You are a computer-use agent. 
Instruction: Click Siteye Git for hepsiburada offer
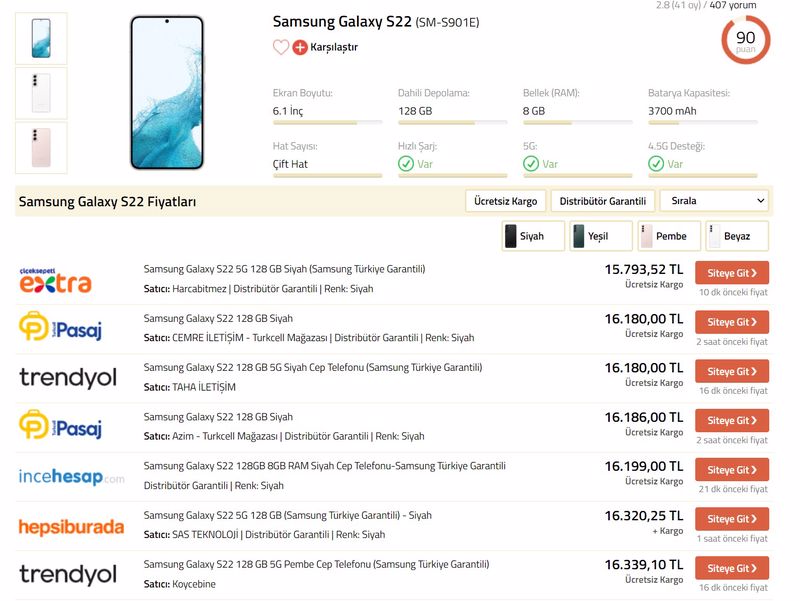click(732, 519)
